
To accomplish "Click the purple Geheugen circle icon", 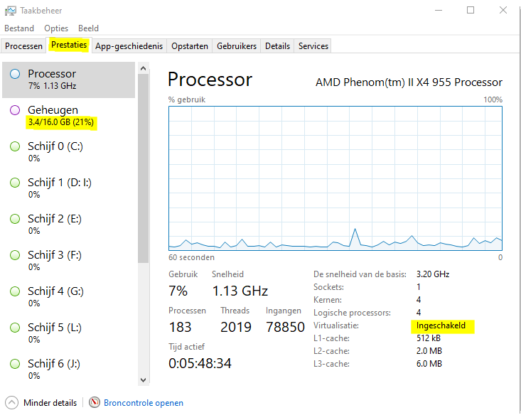I will (15, 110).
